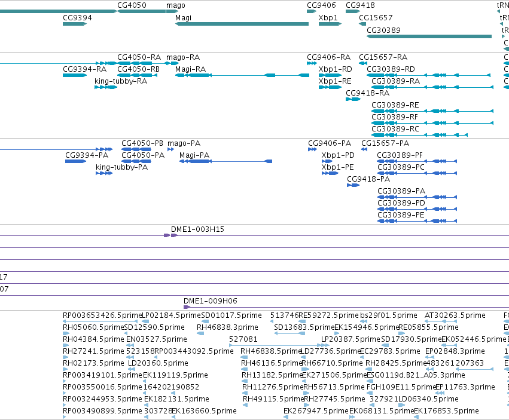Viewport: 509px width, 420px height.
Task: Click the CG9406 gene label
Action: point(321,5)
